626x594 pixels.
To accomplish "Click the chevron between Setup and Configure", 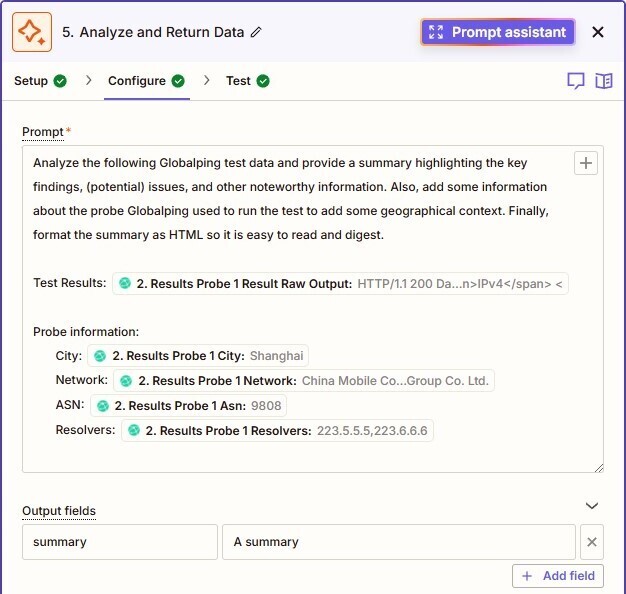I will [x=89, y=81].
